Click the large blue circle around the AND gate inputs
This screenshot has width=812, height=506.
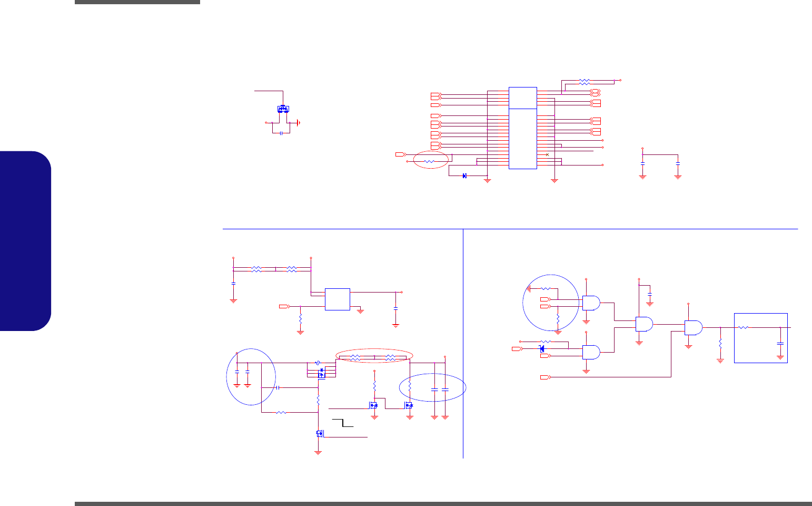[x=550, y=305]
